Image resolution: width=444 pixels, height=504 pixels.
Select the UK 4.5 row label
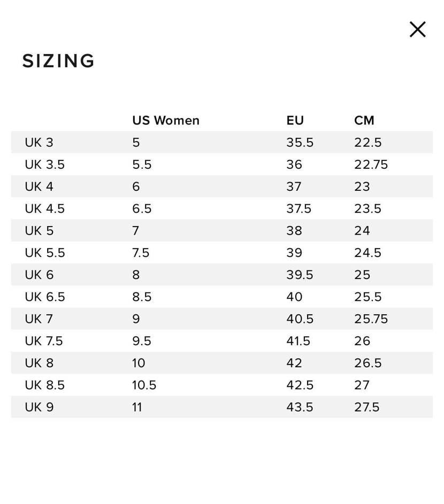pyautogui.click(x=44, y=208)
